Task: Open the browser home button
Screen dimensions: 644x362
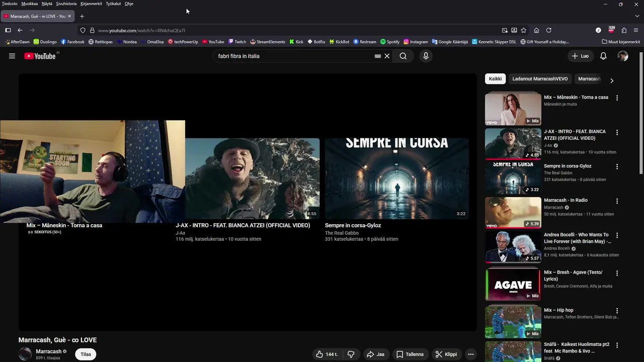Action: tap(536, 30)
